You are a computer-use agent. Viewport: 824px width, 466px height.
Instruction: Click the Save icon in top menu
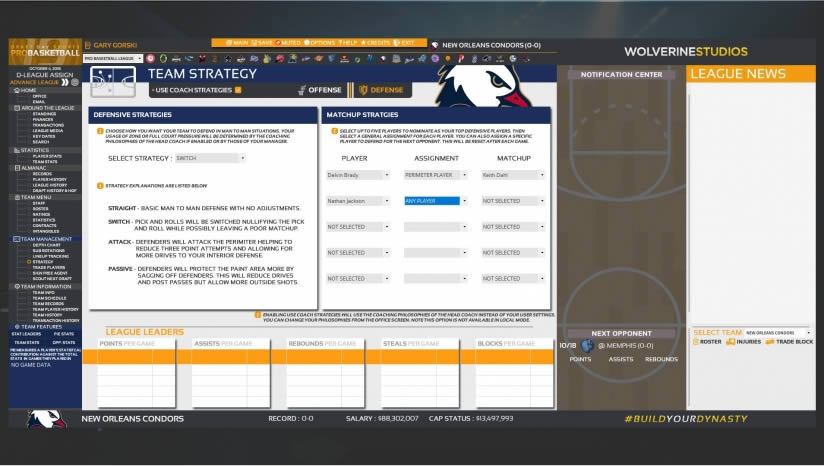262,43
